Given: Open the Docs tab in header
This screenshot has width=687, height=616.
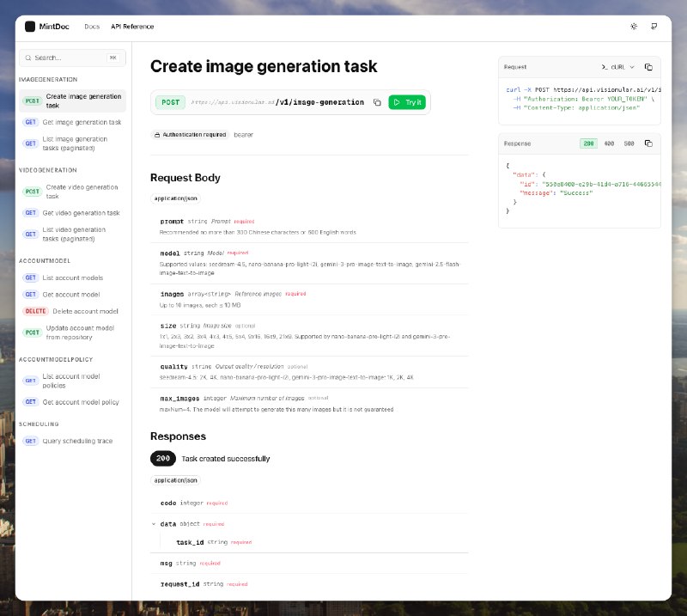Looking at the screenshot, I should coord(92,27).
